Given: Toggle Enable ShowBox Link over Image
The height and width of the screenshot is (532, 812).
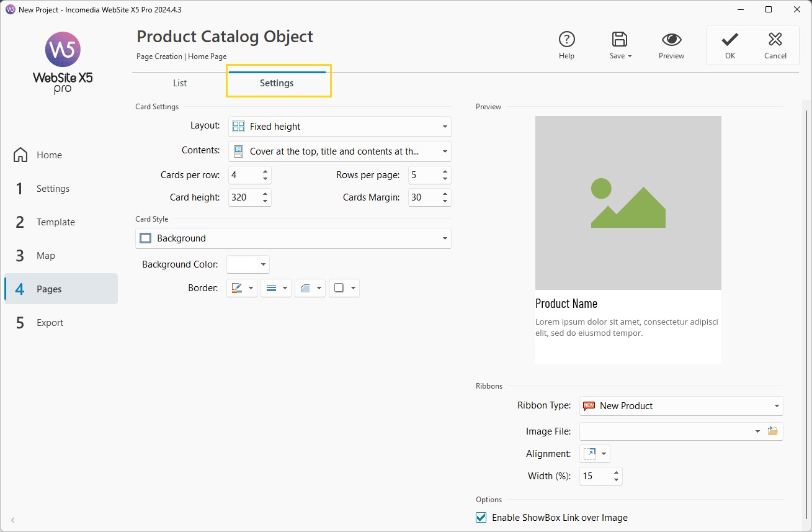Looking at the screenshot, I should point(481,518).
